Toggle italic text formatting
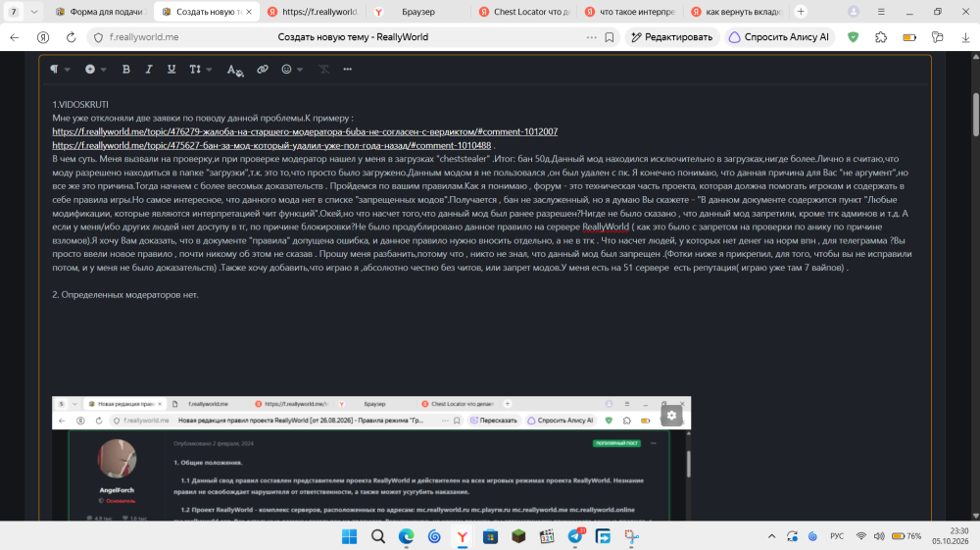The image size is (980, 550). 149,70
